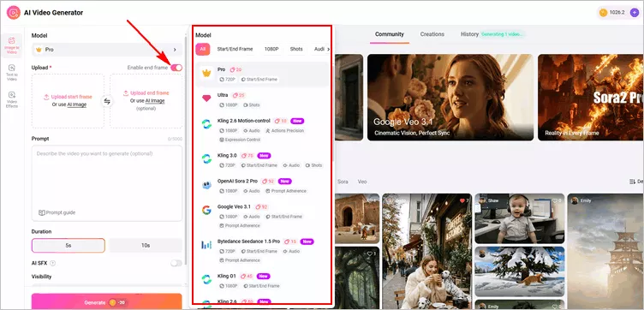The image size is (644, 310).
Task: Click Upload start frame link
Action: click(71, 98)
